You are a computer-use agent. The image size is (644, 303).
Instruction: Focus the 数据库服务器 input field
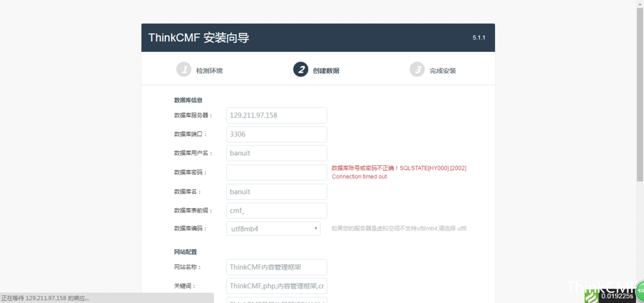277,115
